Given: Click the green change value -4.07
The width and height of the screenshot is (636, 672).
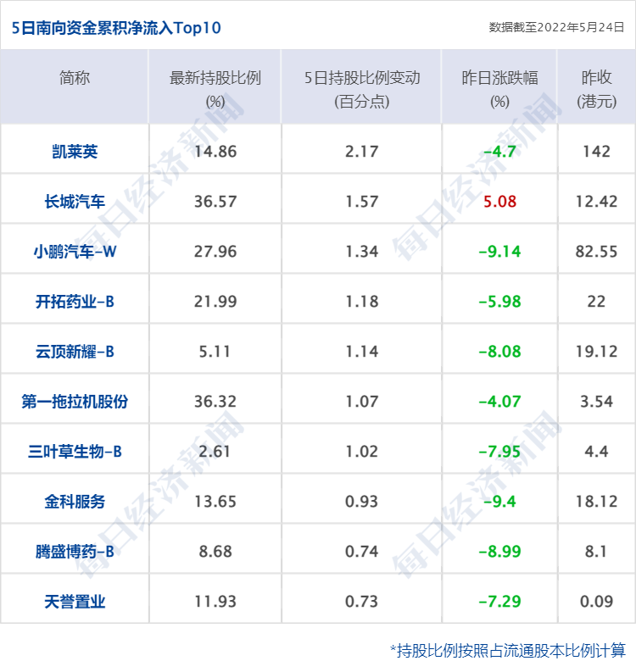Looking at the screenshot, I should click(x=499, y=402).
